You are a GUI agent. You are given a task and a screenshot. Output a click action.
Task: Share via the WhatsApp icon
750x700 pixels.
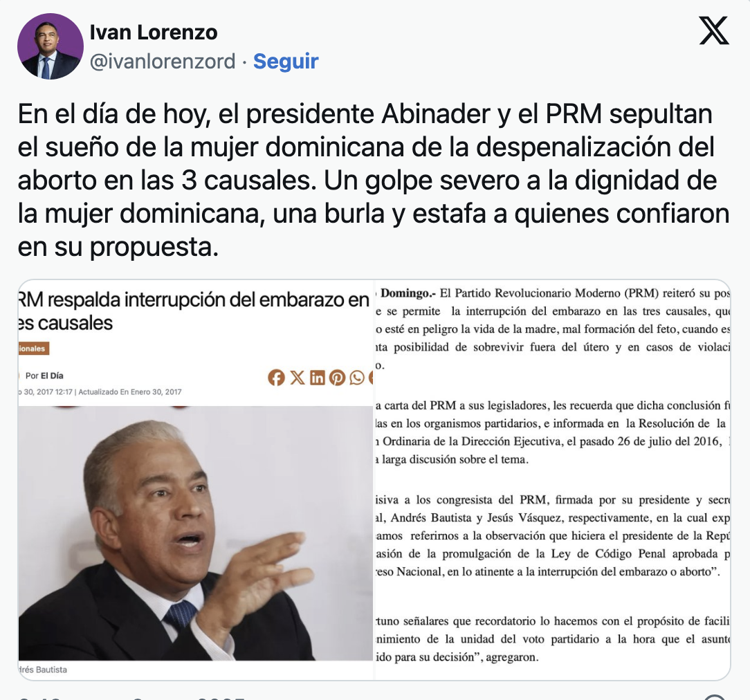(x=357, y=378)
